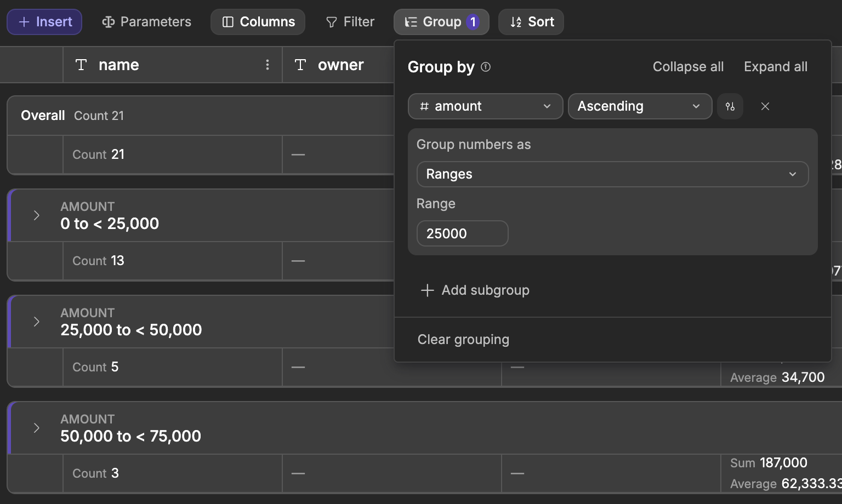Open the amount field dropdown
This screenshot has height=504, width=842.
(x=485, y=106)
